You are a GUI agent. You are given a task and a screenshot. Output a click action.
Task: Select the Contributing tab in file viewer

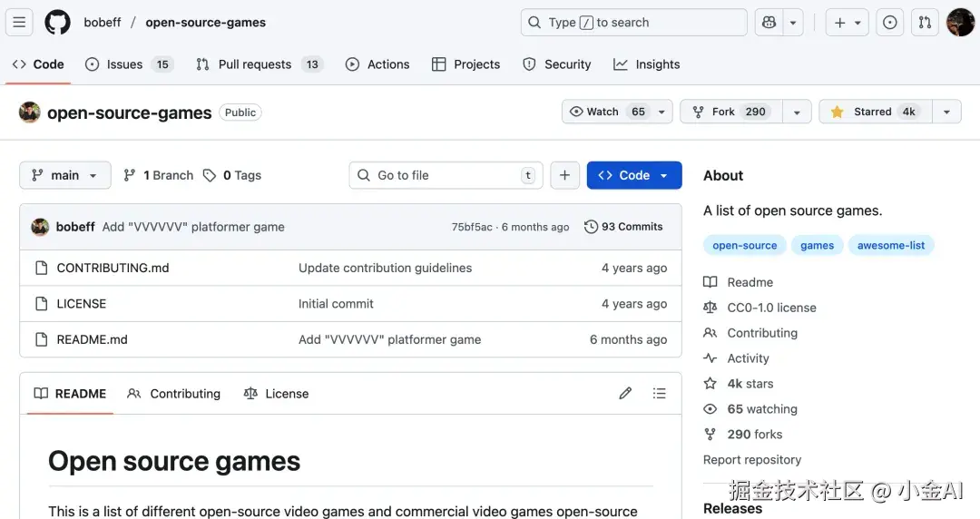pos(173,394)
